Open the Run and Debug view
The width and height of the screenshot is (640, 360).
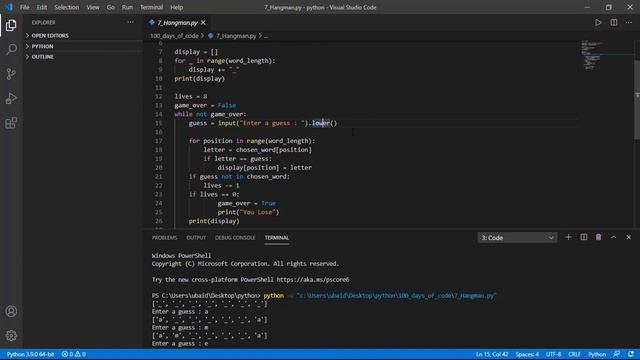11,98
